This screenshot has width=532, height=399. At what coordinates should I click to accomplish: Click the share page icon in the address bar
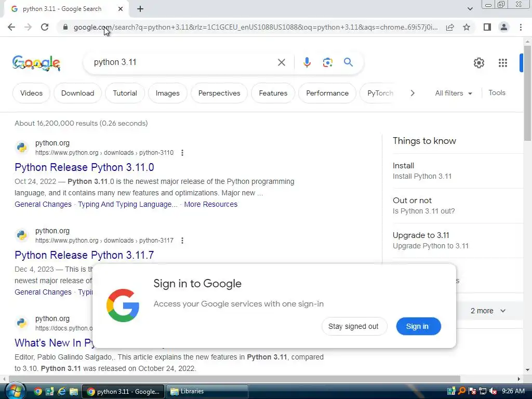(450, 27)
